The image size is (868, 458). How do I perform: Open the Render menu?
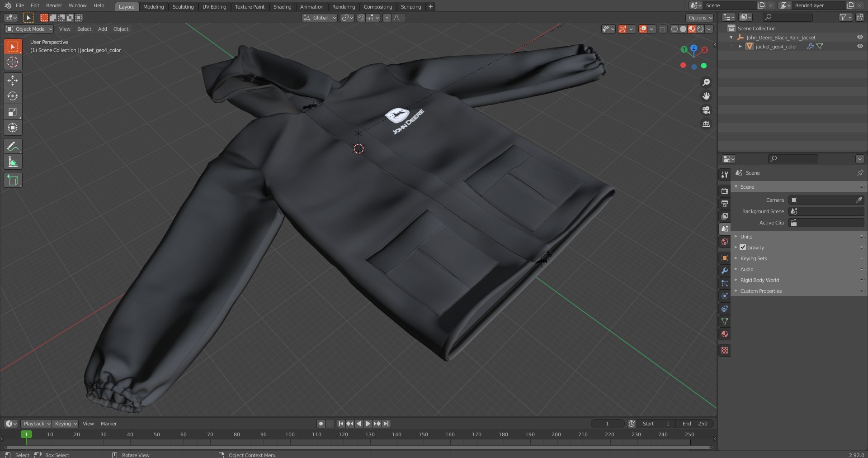pos(54,5)
